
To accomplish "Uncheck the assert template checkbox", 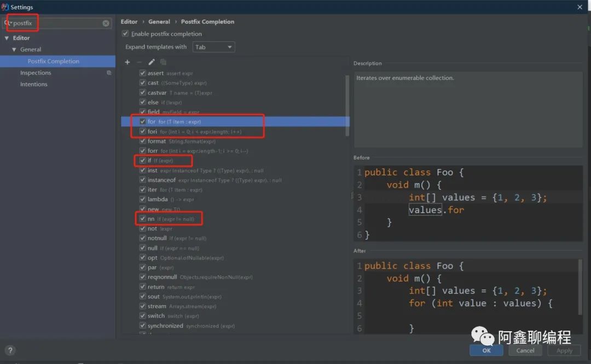I will click(x=142, y=73).
